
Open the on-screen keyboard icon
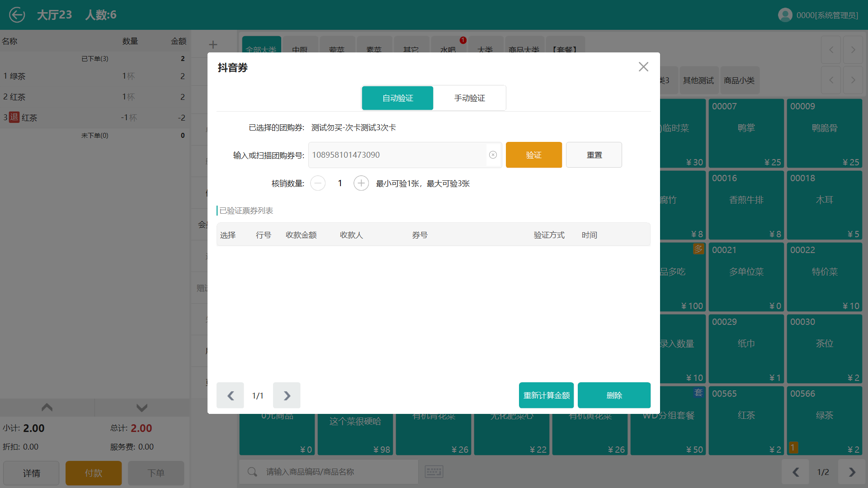point(434,472)
